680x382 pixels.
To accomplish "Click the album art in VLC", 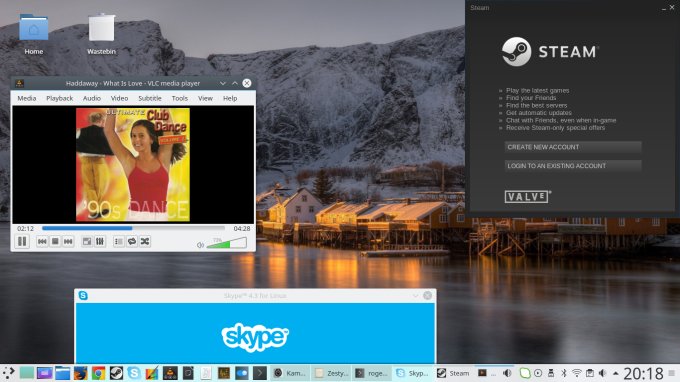I will pyautogui.click(x=133, y=165).
